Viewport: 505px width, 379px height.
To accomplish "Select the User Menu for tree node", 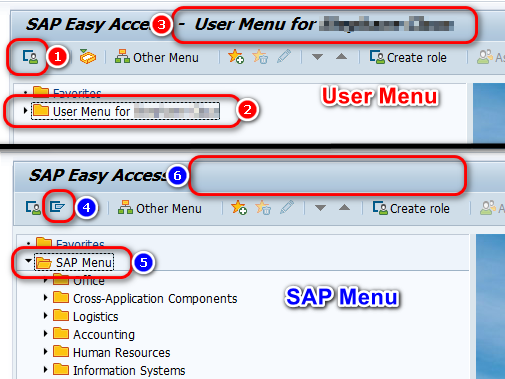I will 125,111.
